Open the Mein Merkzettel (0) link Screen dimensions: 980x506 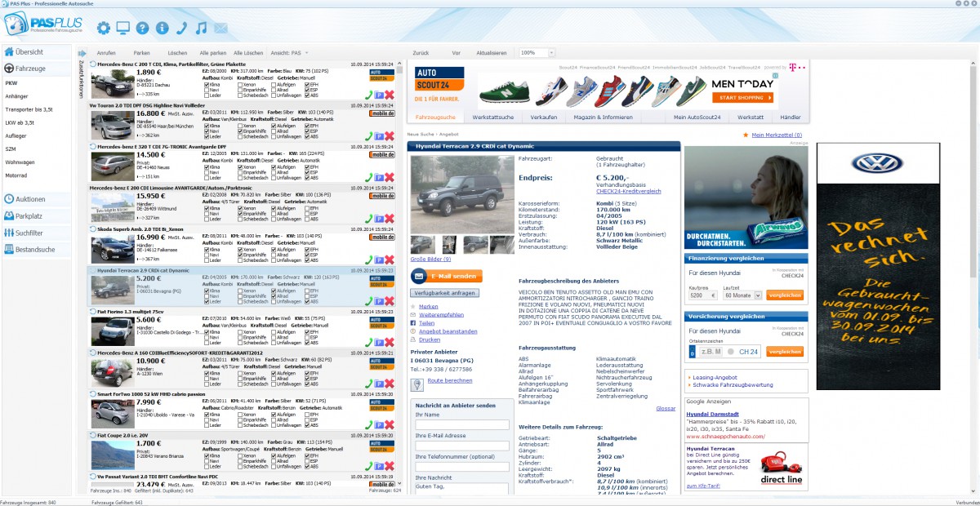pos(777,135)
